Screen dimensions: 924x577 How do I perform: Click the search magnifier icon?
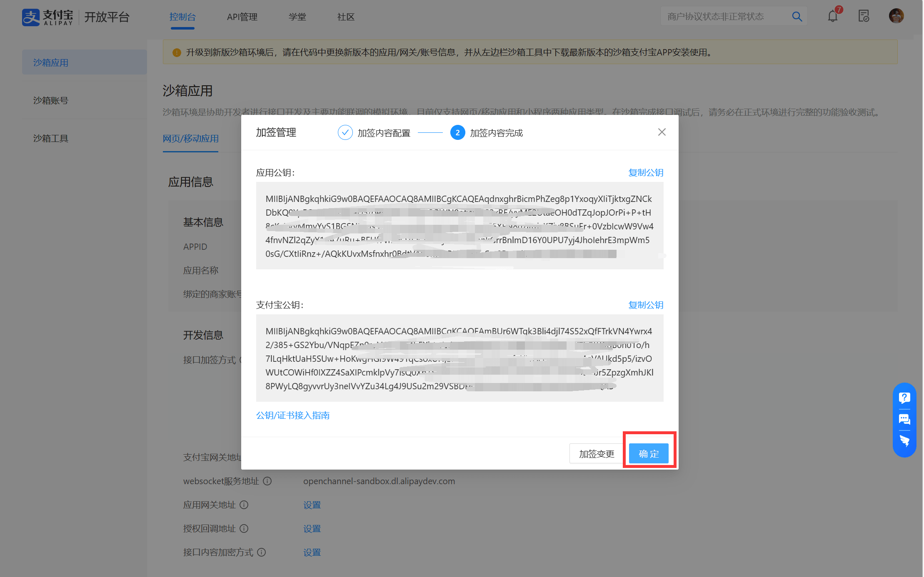[x=797, y=17]
